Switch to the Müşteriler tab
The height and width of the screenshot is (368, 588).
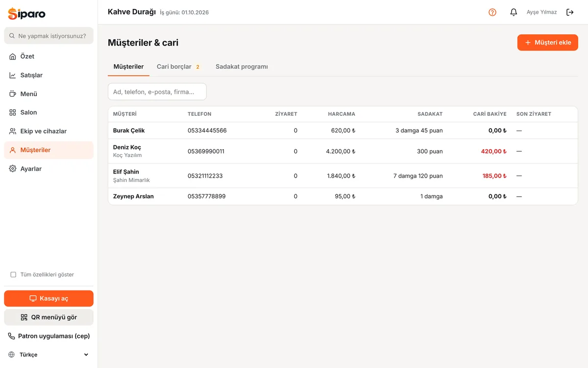(128, 67)
